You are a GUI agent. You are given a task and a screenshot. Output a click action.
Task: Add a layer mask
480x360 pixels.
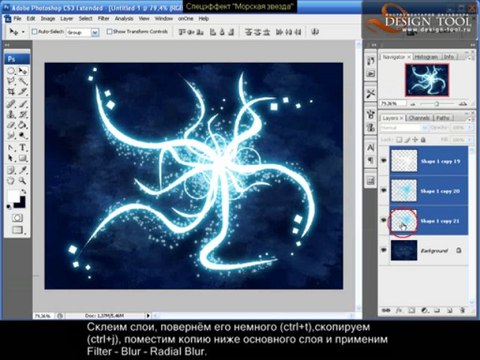(412, 310)
